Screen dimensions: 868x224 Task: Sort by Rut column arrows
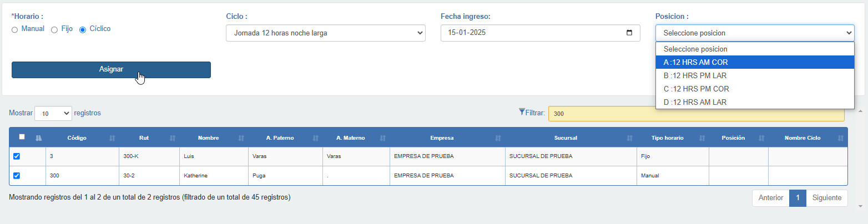pyautogui.click(x=173, y=138)
